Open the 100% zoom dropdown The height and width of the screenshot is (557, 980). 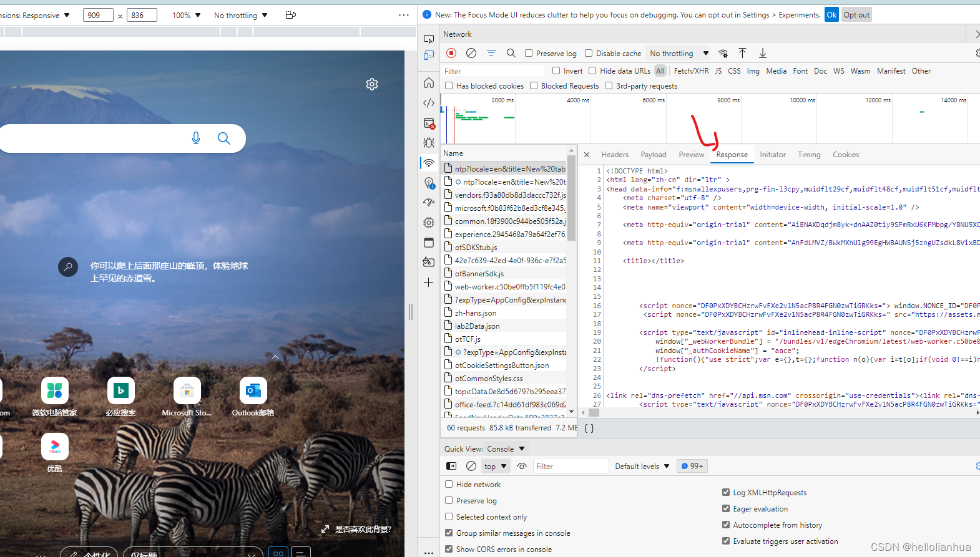point(187,15)
